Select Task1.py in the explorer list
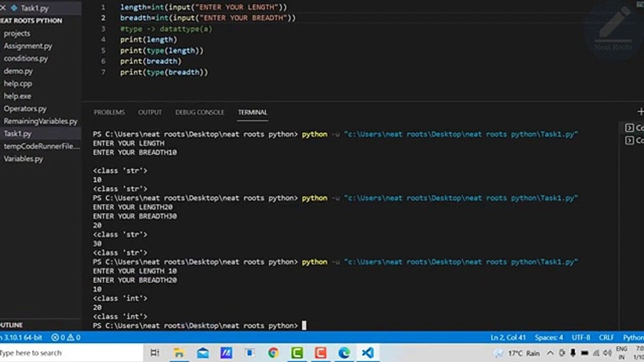Screen dimensions: 644x362 18,134
